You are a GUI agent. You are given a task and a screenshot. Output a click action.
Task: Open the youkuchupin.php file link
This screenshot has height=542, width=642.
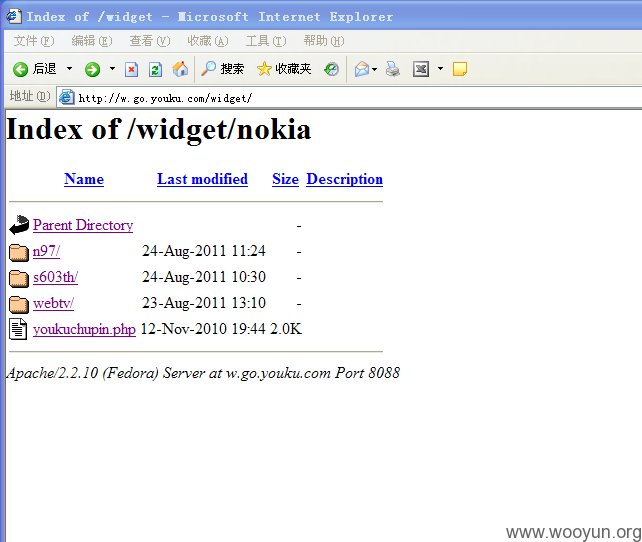coord(84,330)
